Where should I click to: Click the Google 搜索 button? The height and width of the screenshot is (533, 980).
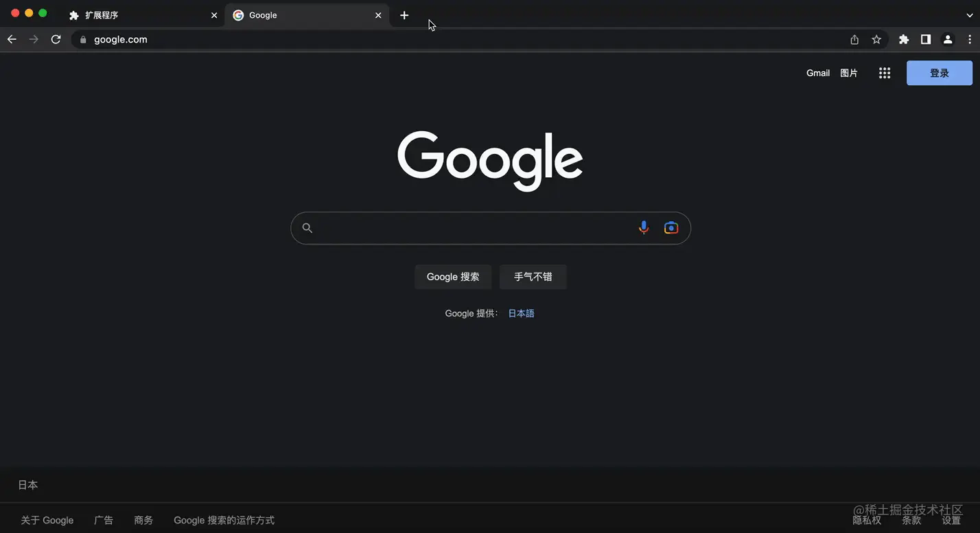point(453,277)
